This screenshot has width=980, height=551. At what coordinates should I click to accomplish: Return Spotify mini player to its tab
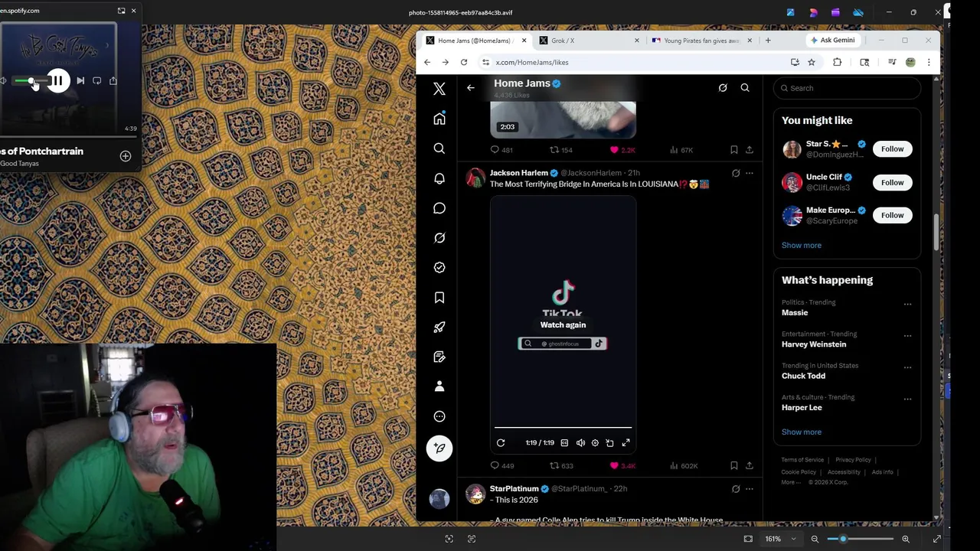[121, 11]
